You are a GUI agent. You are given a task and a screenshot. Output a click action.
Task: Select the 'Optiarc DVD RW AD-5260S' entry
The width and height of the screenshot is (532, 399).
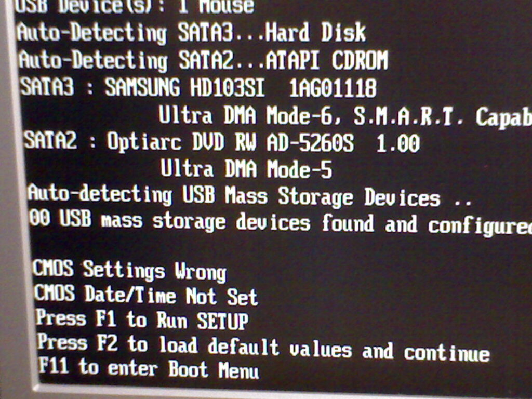pos(230,142)
